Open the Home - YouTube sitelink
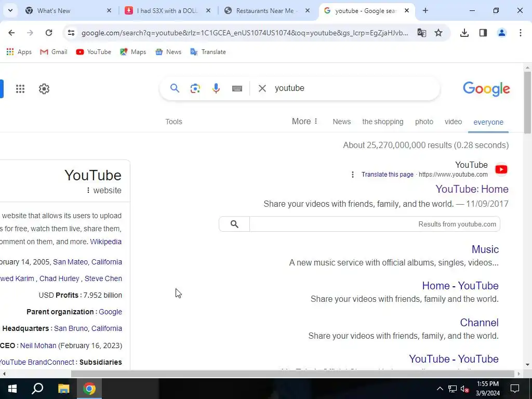This screenshot has height=399, width=532. coord(460,286)
